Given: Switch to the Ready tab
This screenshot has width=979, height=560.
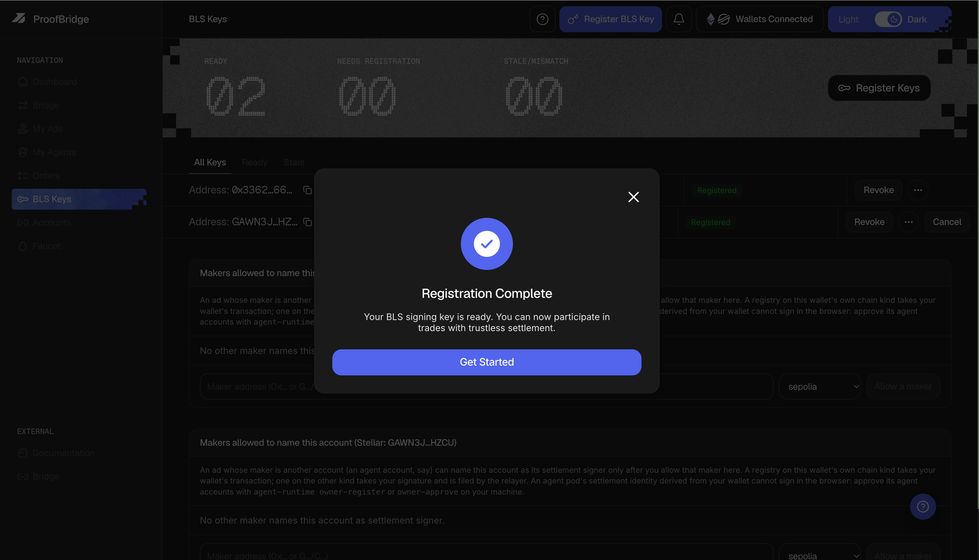Looking at the screenshot, I should point(255,163).
